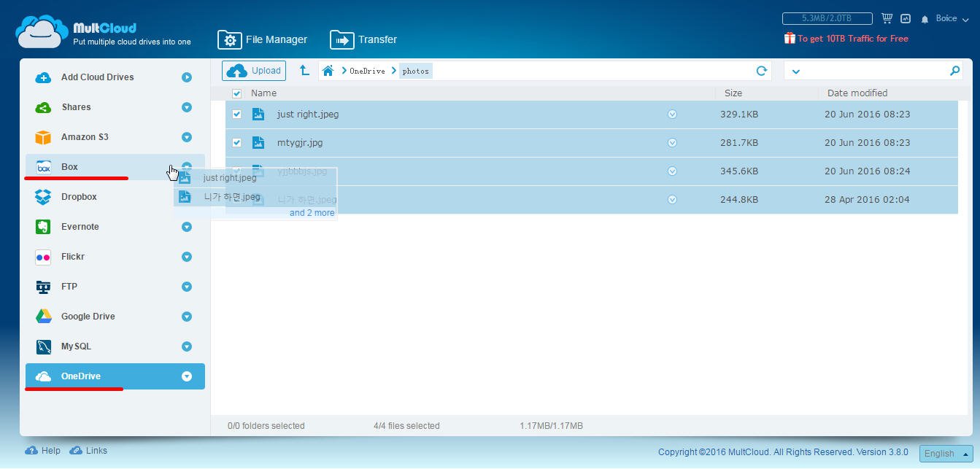Image resolution: width=980 pixels, height=469 pixels.
Task: Uncheck the mtygjr.jpg file checkbox
Action: click(236, 143)
